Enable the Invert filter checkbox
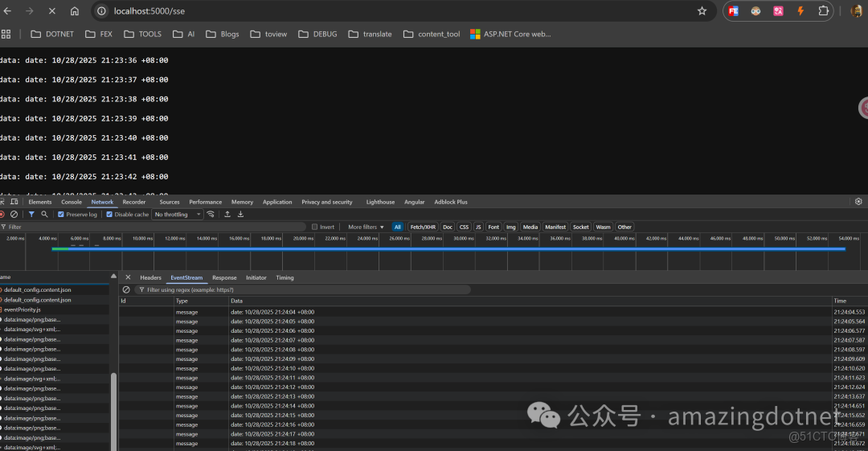The width and height of the screenshot is (868, 451). click(x=315, y=228)
